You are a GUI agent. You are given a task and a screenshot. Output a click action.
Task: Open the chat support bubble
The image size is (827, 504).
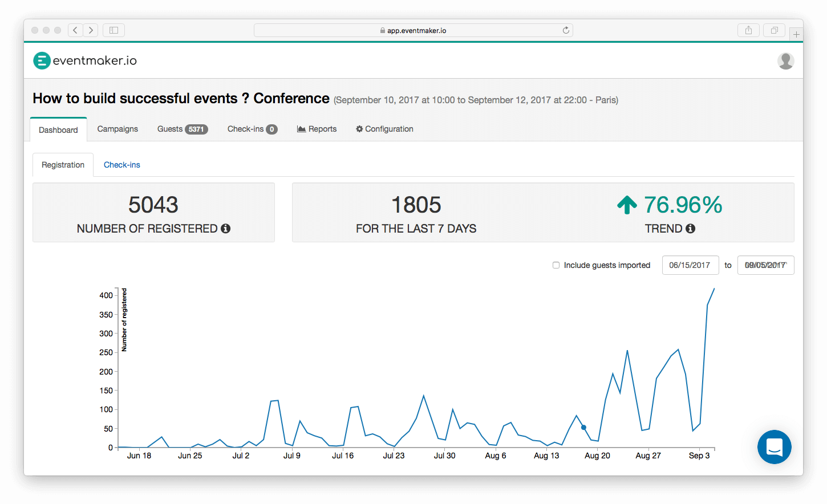click(774, 447)
